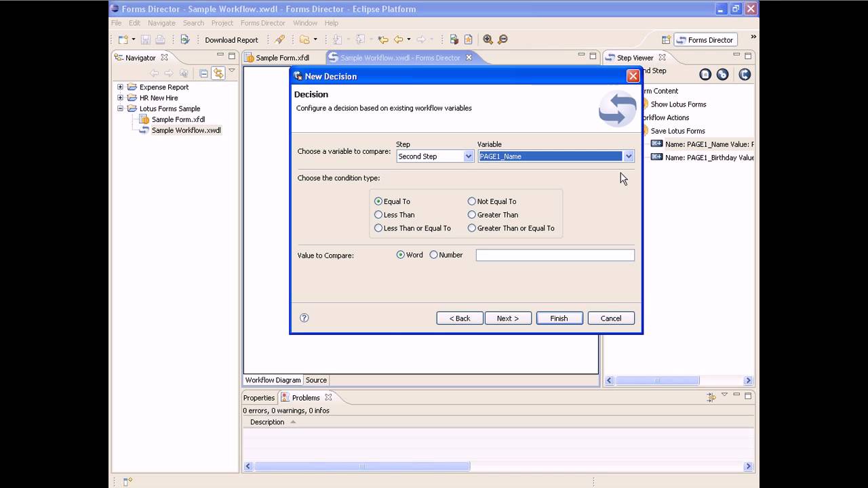Switch to the Sample Form.xfdl tab
This screenshot has width=868, height=488.
click(277, 58)
